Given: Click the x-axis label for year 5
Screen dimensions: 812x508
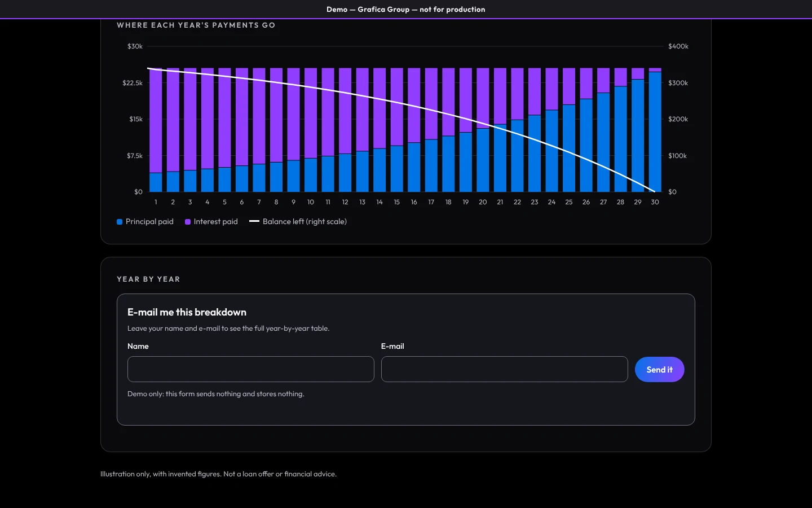Looking at the screenshot, I should point(224,202).
